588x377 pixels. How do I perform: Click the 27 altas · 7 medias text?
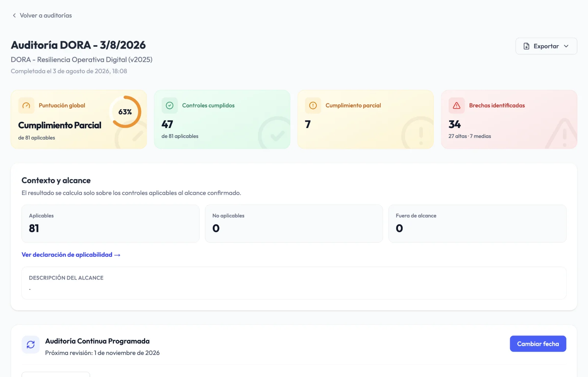470,136
